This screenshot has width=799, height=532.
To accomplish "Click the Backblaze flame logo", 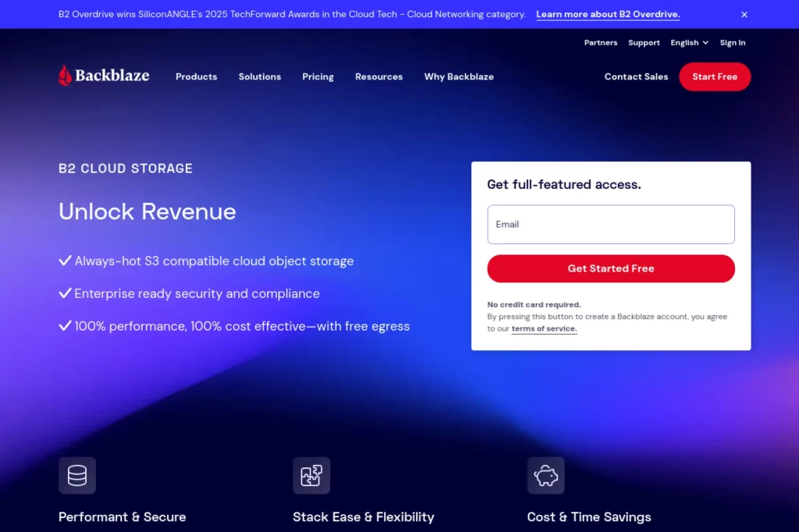I will coord(65,75).
